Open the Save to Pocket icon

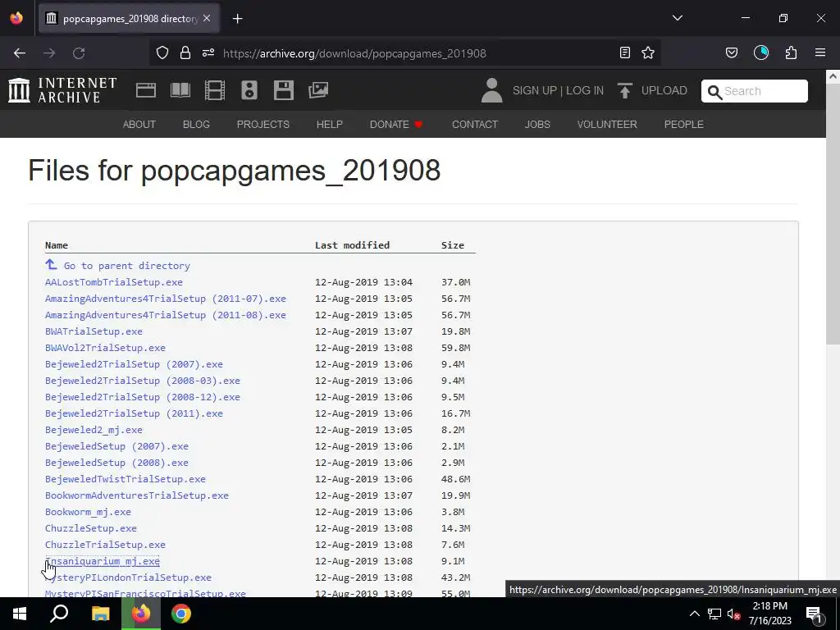pyautogui.click(x=732, y=52)
